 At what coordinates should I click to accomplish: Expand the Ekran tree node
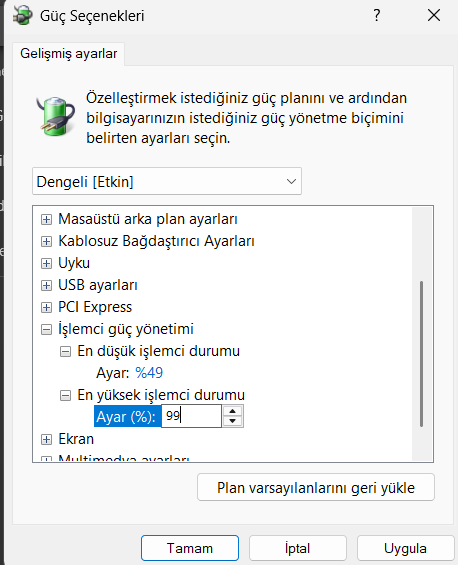pyautogui.click(x=46, y=440)
